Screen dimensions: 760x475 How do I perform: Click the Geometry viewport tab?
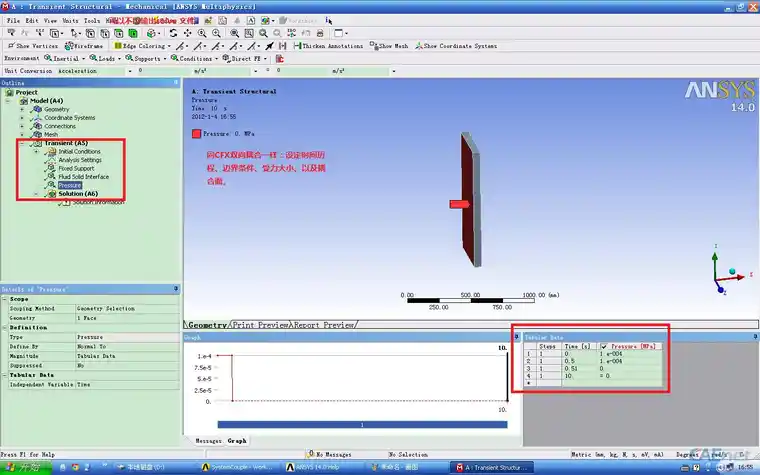207,325
